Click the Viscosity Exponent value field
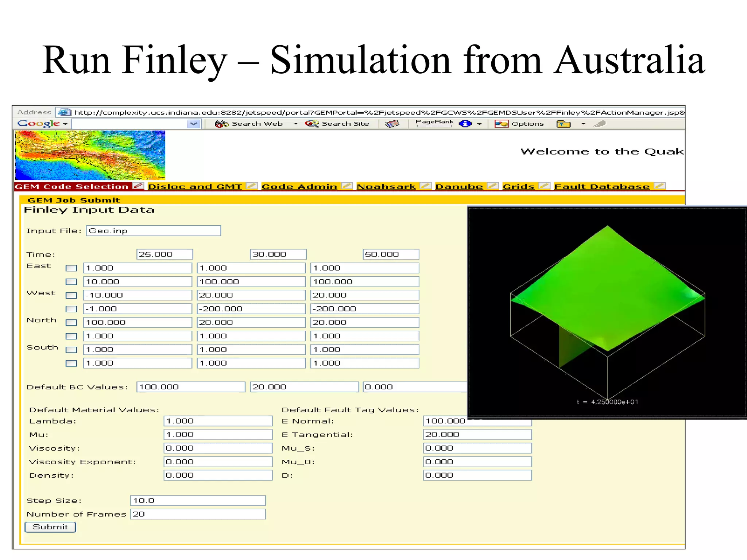Image resolution: width=747 pixels, height=560 pixels. click(218, 462)
